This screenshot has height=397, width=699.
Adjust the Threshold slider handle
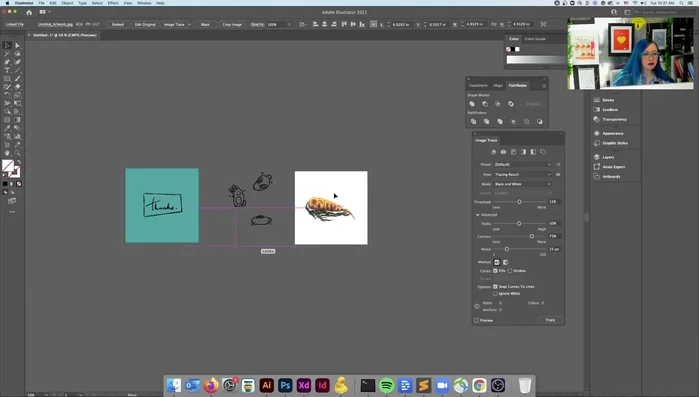519,202
